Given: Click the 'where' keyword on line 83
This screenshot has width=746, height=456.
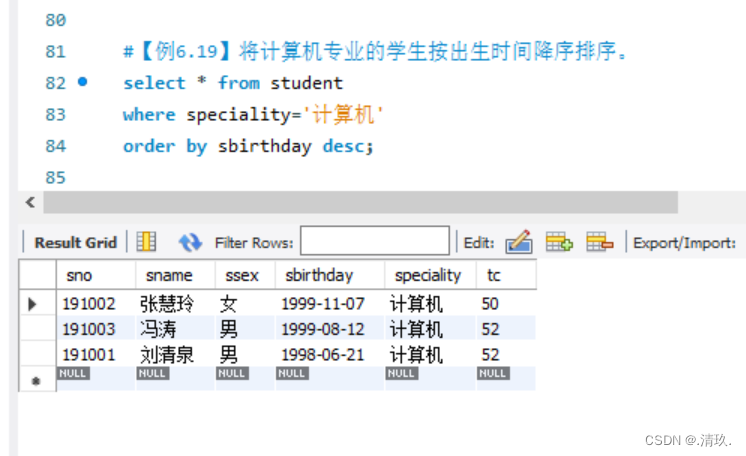Looking at the screenshot, I should point(149,115).
